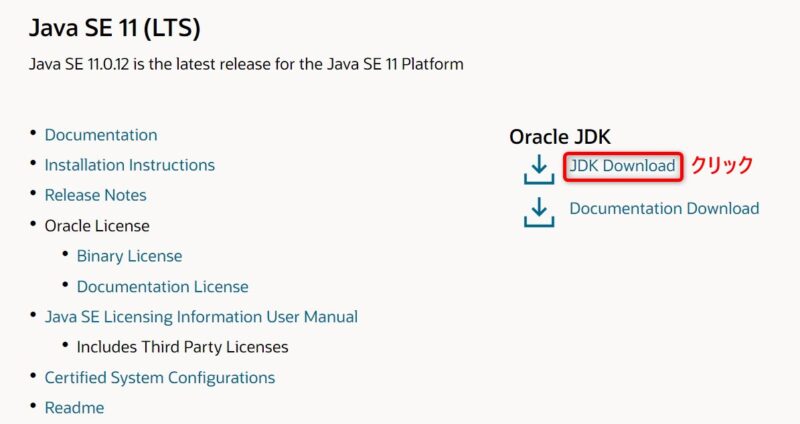800x424 pixels.
Task: Open the Release Notes link
Action: (x=95, y=195)
